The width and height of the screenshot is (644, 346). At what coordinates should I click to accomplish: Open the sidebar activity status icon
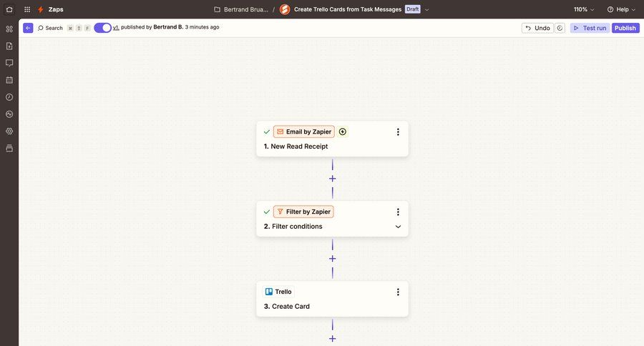pyautogui.click(x=9, y=114)
